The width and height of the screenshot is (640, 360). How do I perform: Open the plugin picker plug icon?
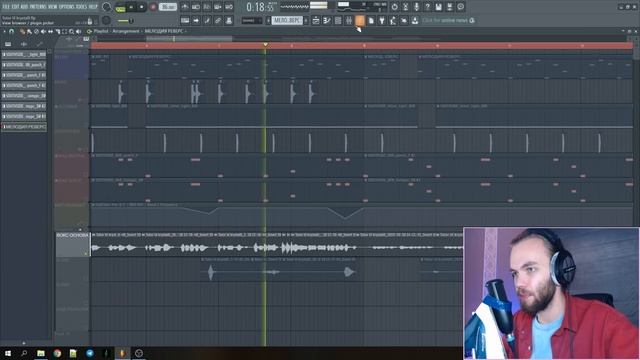click(382, 20)
